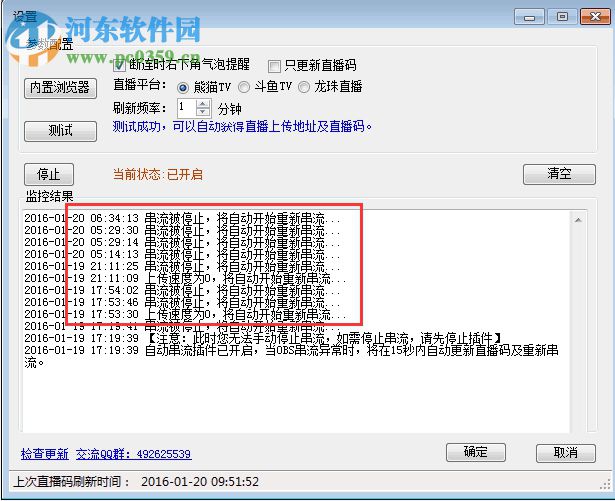Click the 上次直播码刷新时间 status bar text
615x501 pixels.
click(71, 481)
